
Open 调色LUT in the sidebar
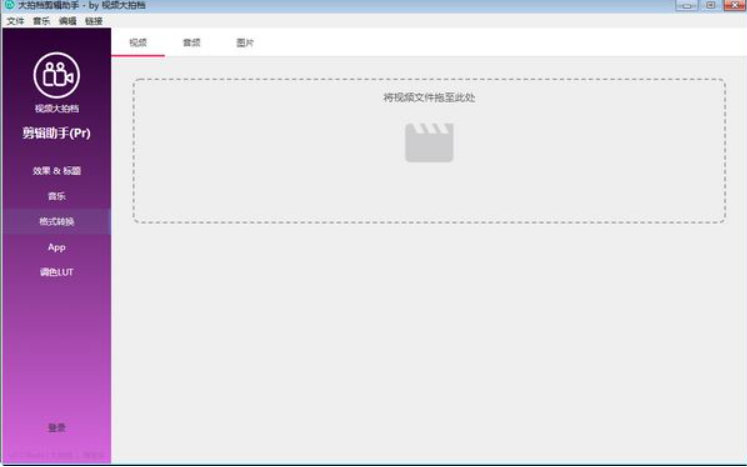(x=56, y=272)
